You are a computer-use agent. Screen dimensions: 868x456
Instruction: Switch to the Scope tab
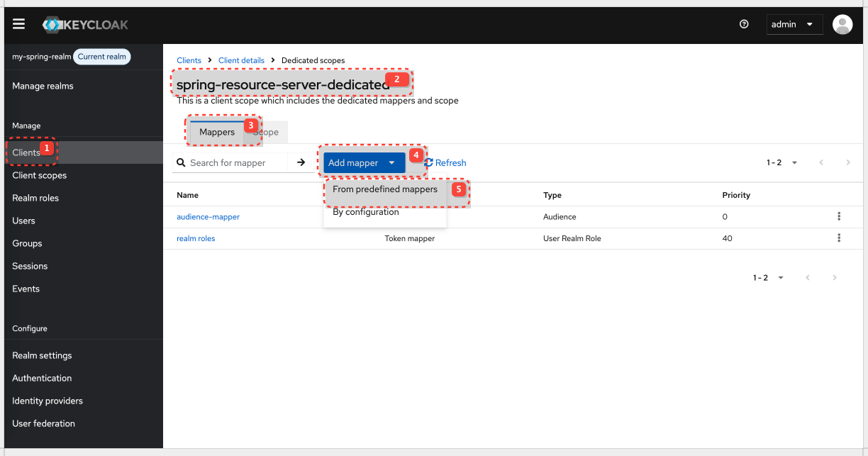(267, 132)
